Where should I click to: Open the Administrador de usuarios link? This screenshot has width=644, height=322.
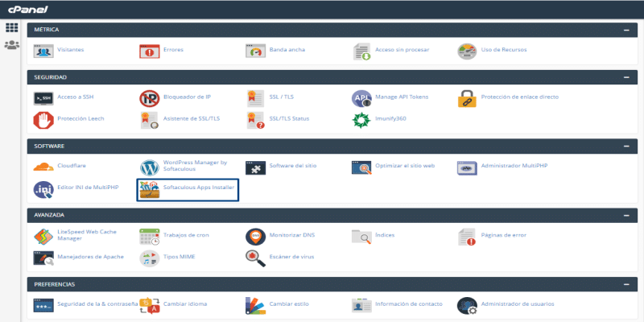518,304
